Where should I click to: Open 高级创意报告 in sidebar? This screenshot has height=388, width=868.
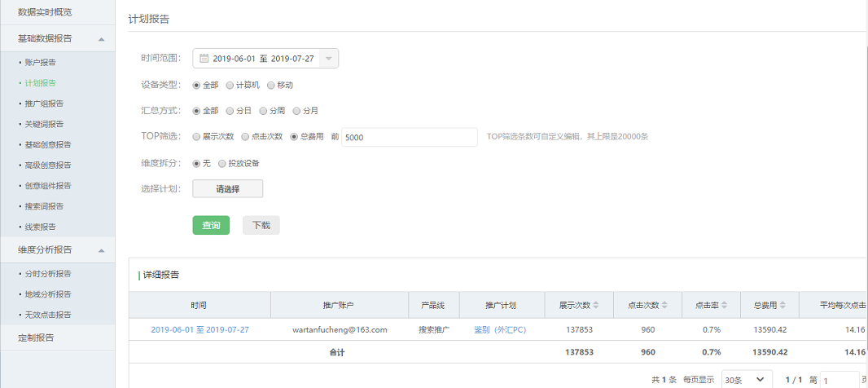(x=48, y=165)
